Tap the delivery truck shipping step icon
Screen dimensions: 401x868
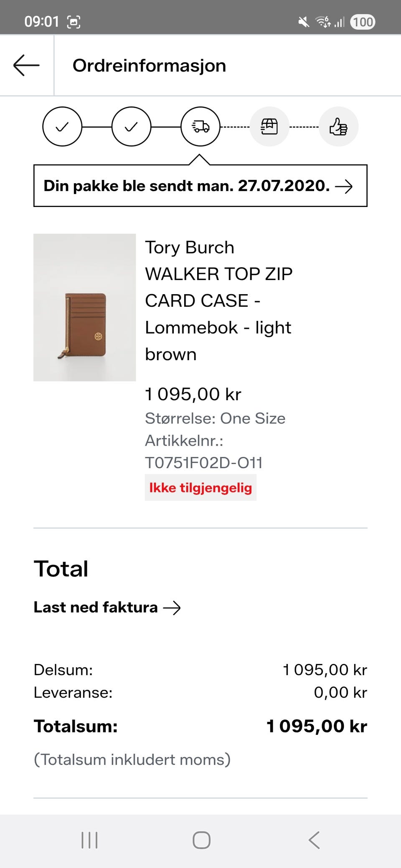pyautogui.click(x=200, y=126)
